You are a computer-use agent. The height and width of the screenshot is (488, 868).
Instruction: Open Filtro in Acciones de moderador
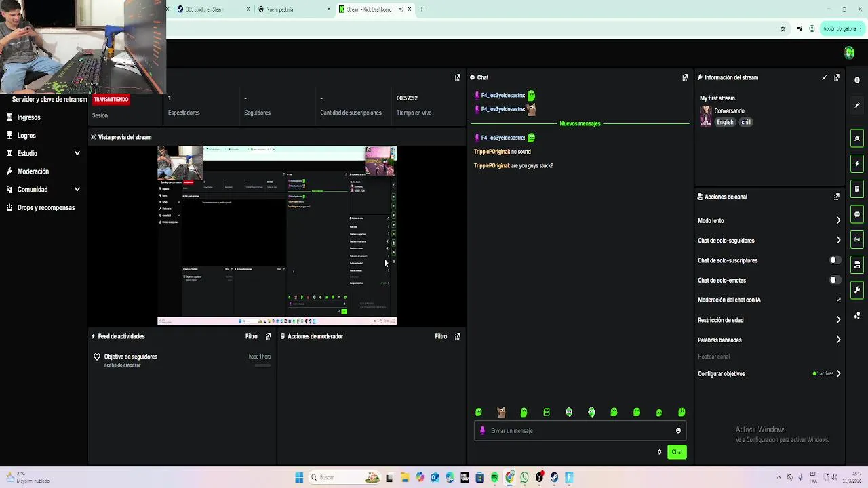click(441, 336)
